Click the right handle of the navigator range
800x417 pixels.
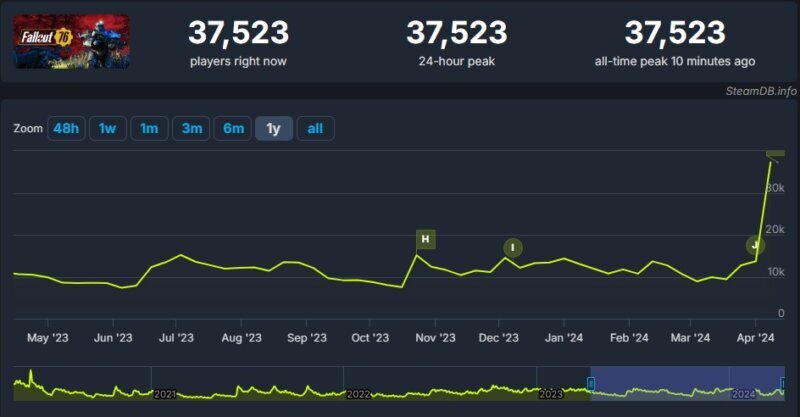[783, 383]
